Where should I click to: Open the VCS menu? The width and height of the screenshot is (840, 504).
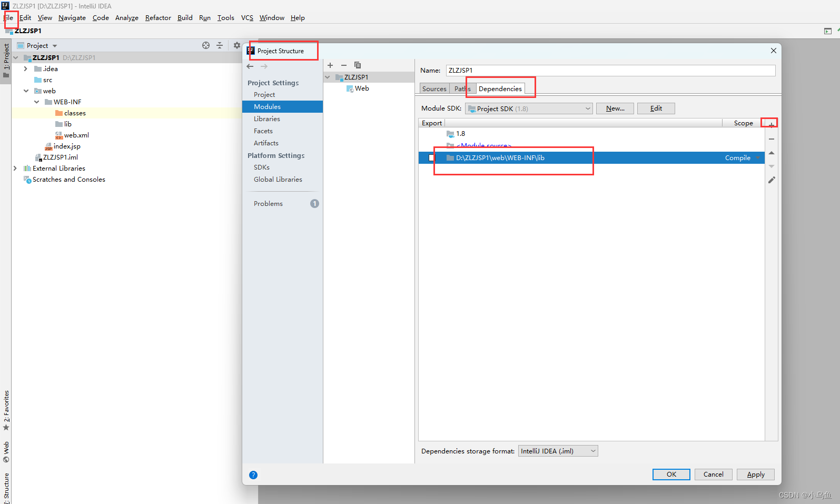coord(247,18)
